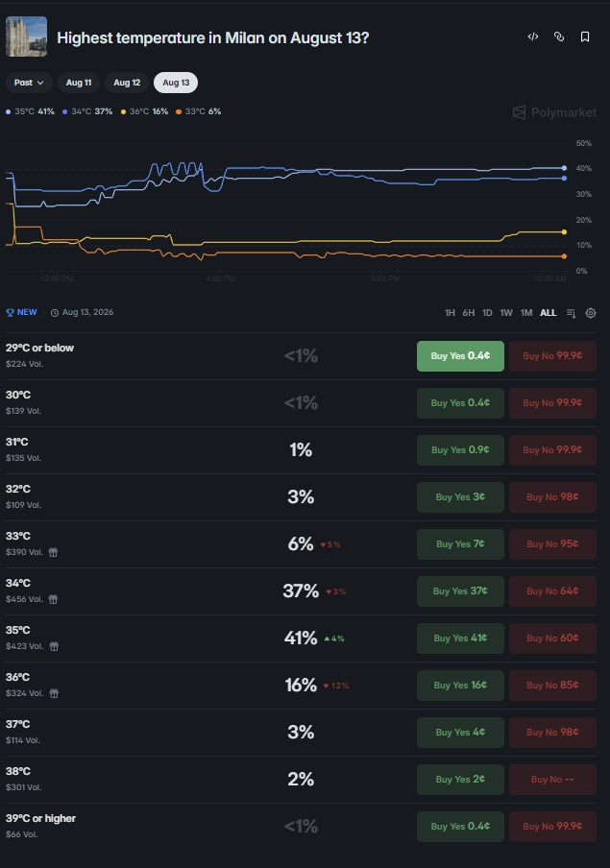Click the 35°C blue legend dot

(x=9, y=111)
